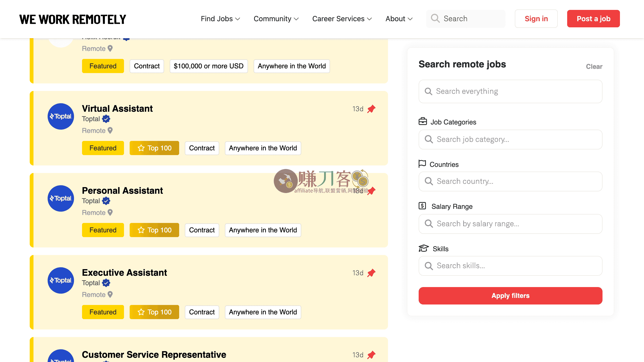Screen dimensions: 644x362
Task: Click the Contract tag on Personal Assistant
Action: point(202,230)
